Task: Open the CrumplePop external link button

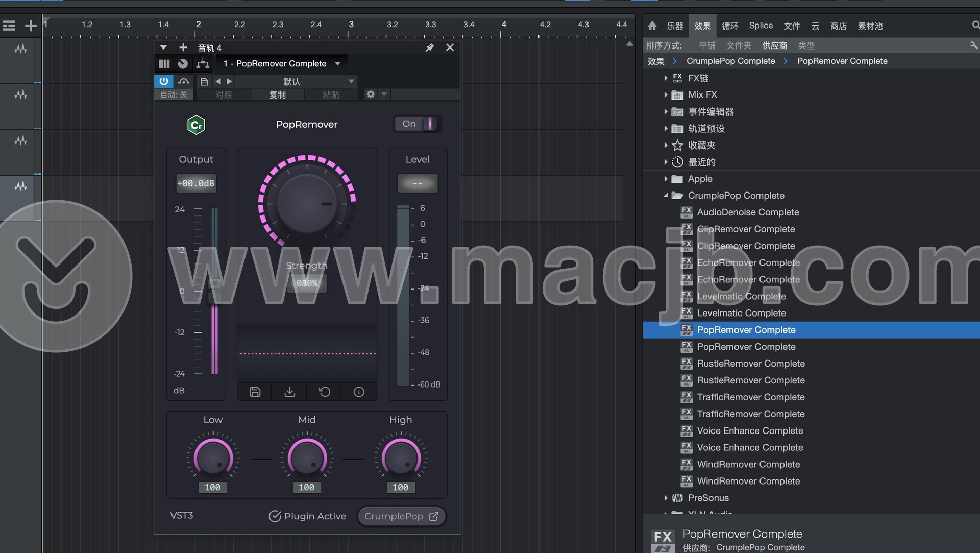Action: (401, 516)
